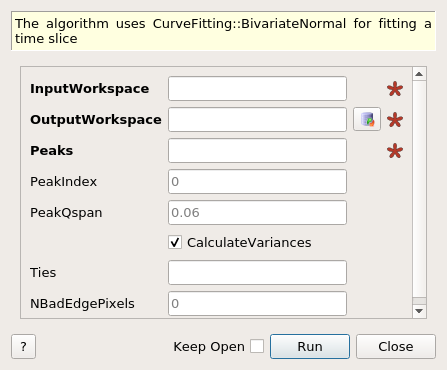Viewport: 447px width, 370px height.
Task: Click the OutputWorkspace replace-input workspace icon
Action: point(367,119)
